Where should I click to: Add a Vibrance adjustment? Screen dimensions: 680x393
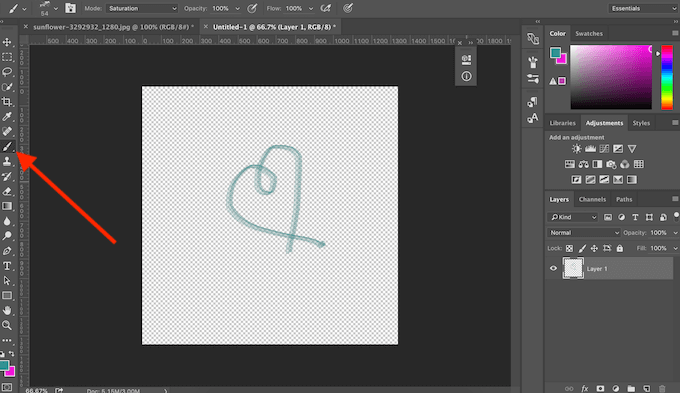click(632, 149)
